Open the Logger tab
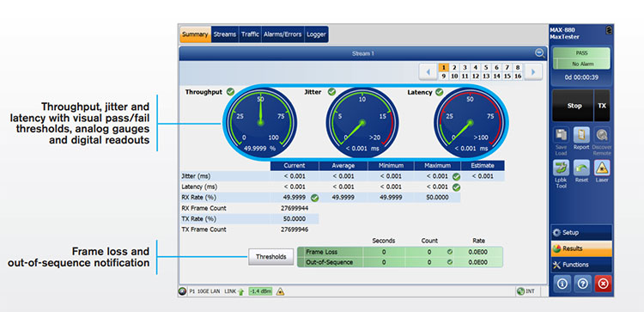Viewport: 644px width, 312px height. point(316,34)
